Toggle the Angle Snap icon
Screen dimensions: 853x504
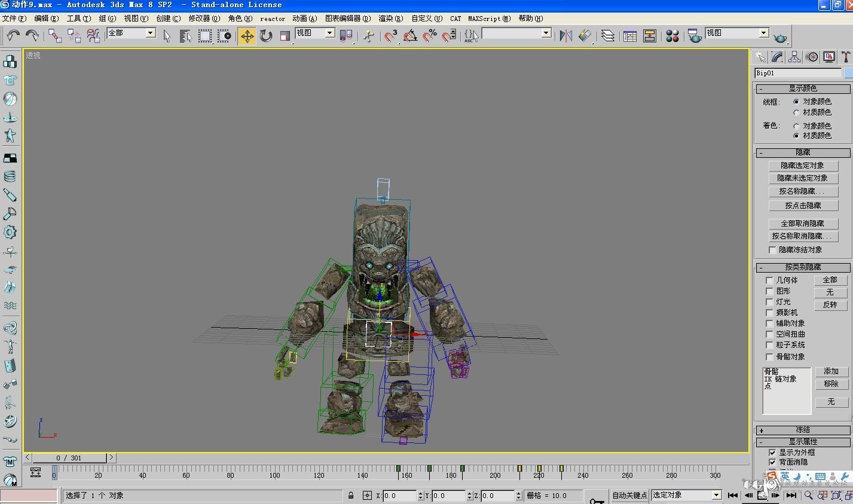tap(410, 36)
